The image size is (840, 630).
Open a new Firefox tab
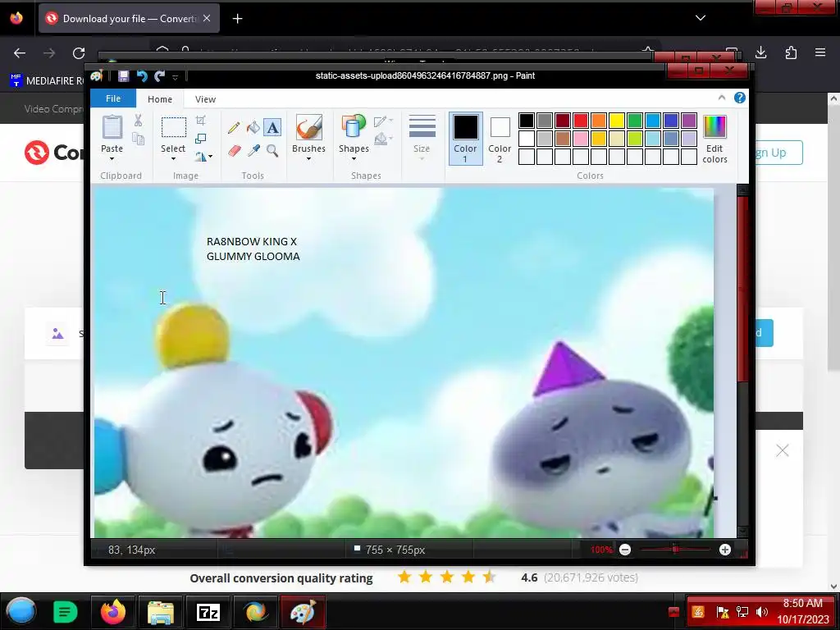click(237, 19)
